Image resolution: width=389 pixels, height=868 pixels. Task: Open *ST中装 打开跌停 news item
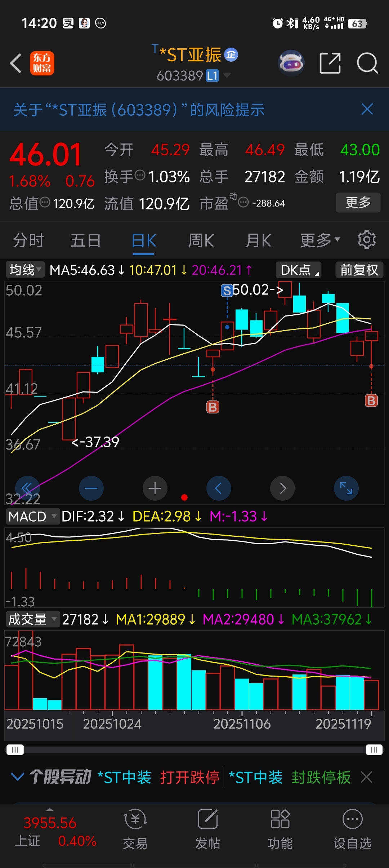click(x=158, y=777)
